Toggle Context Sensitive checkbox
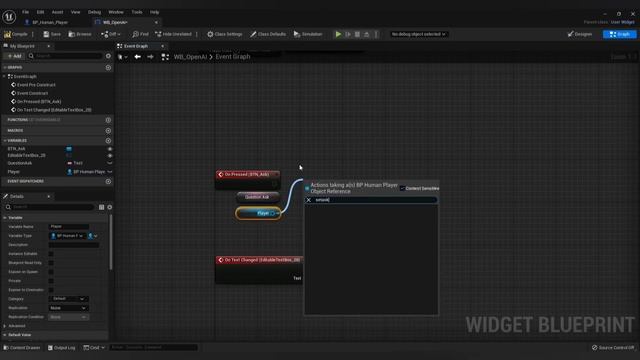This screenshot has height=360, width=640. [402, 188]
